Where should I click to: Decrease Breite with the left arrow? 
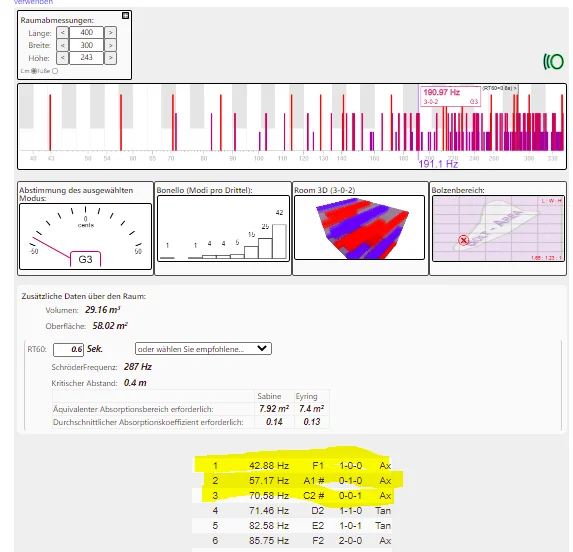pyautogui.click(x=62, y=45)
